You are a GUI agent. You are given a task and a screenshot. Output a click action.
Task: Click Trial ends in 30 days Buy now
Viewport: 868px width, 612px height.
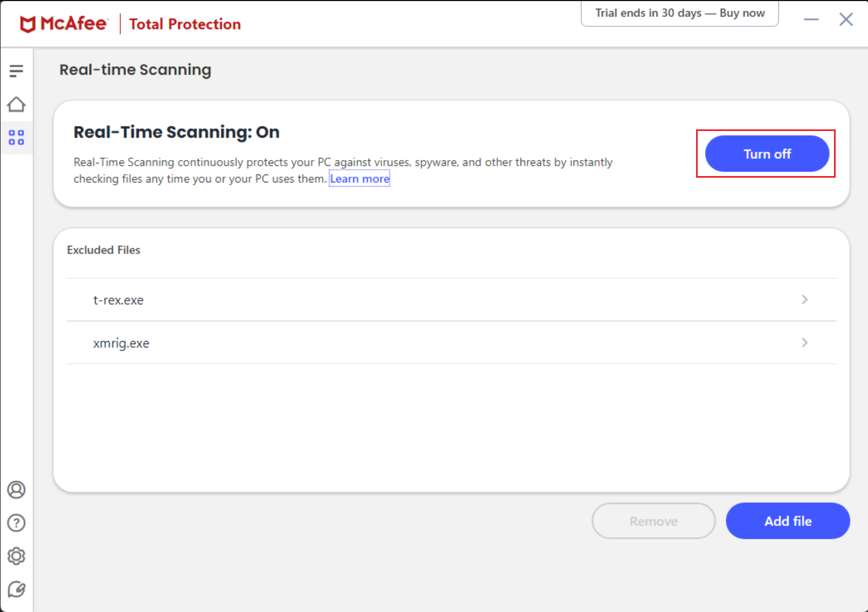pos(680,13)
